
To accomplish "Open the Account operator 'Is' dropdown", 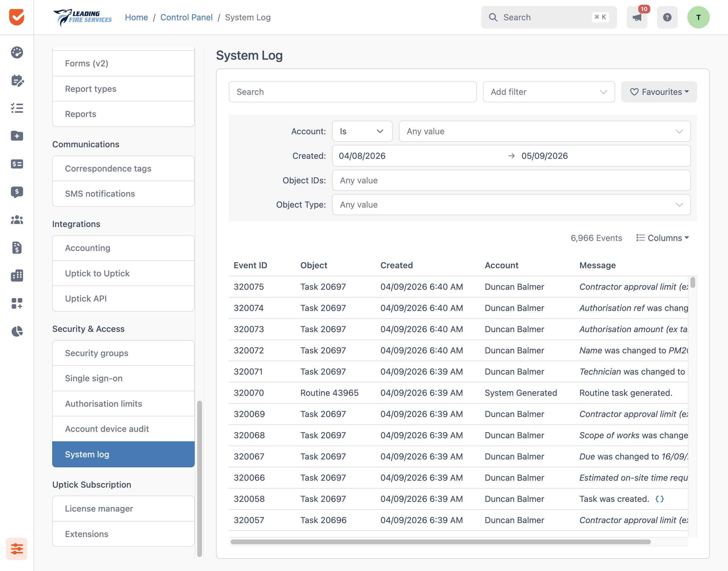I will [x=362, y=131].
